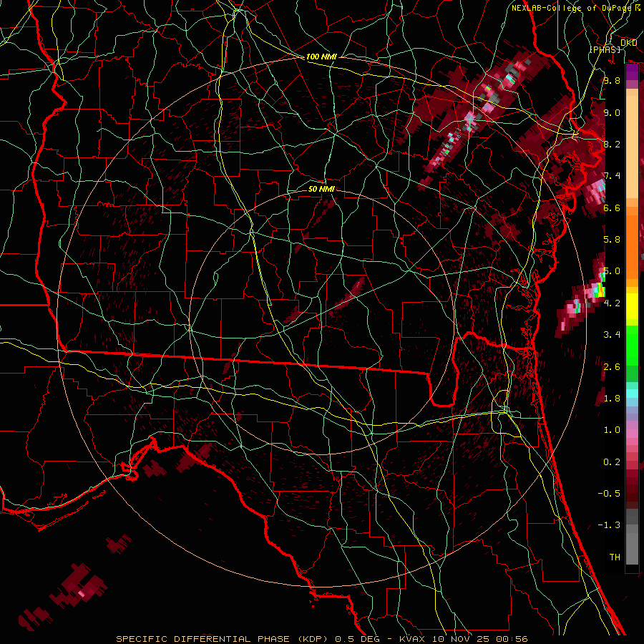Select the 50 NMI range ring label

click(x=321, y=189)
